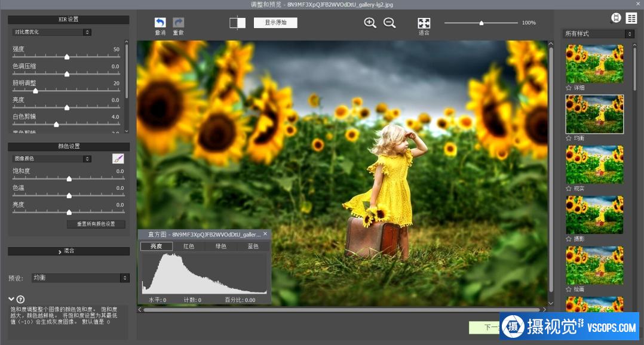Click the HDR 亮度 slider handle
644x345 pixels.
click(x=67, y=107)
